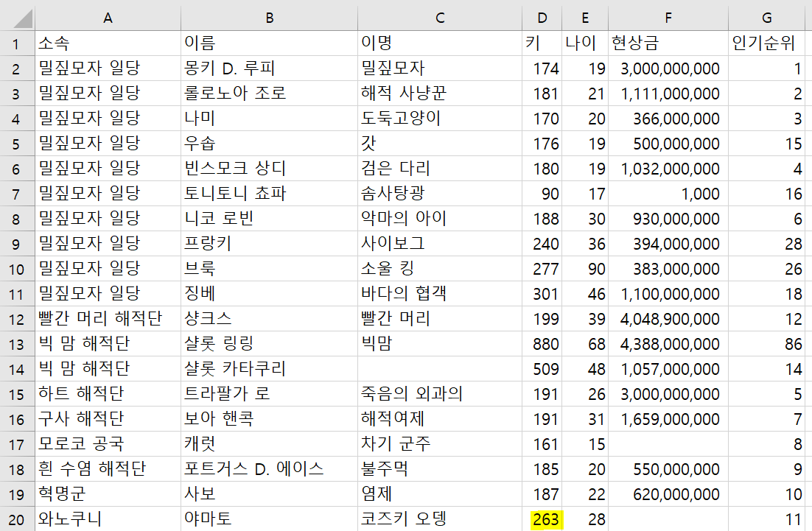Select the cell 코즈키 오뎅
Screen dimensions: 812x531
coord(440,519)
